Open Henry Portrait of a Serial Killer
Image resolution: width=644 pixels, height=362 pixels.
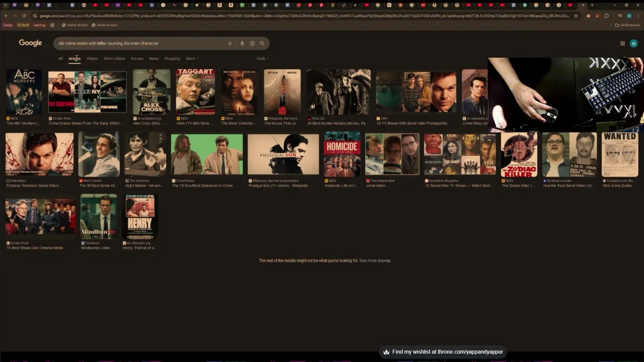click(x=140, y=216)
